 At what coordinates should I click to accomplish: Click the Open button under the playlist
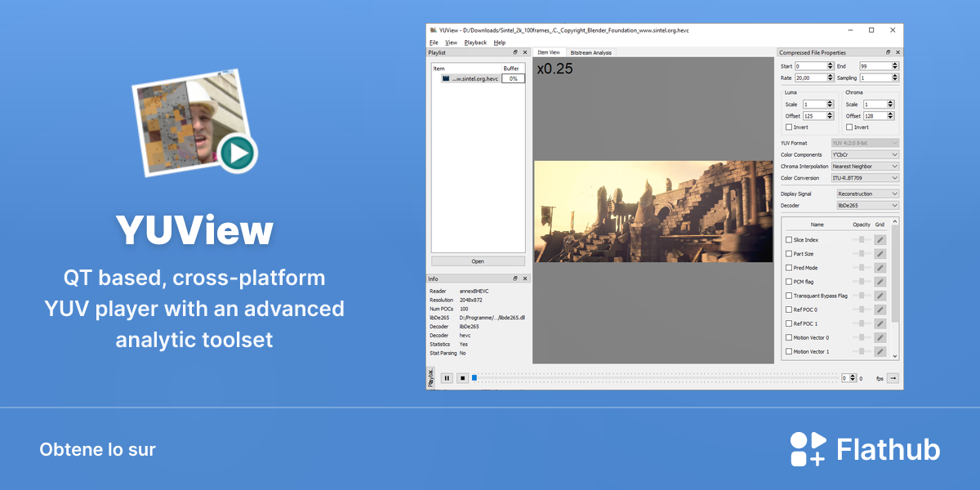(478, 261)
